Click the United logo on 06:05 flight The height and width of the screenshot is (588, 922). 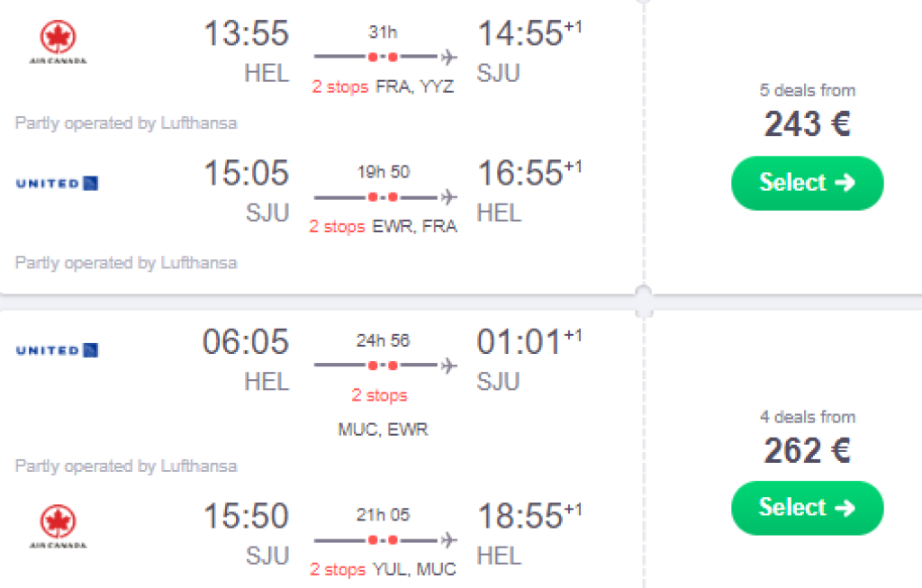click(58, 350)
